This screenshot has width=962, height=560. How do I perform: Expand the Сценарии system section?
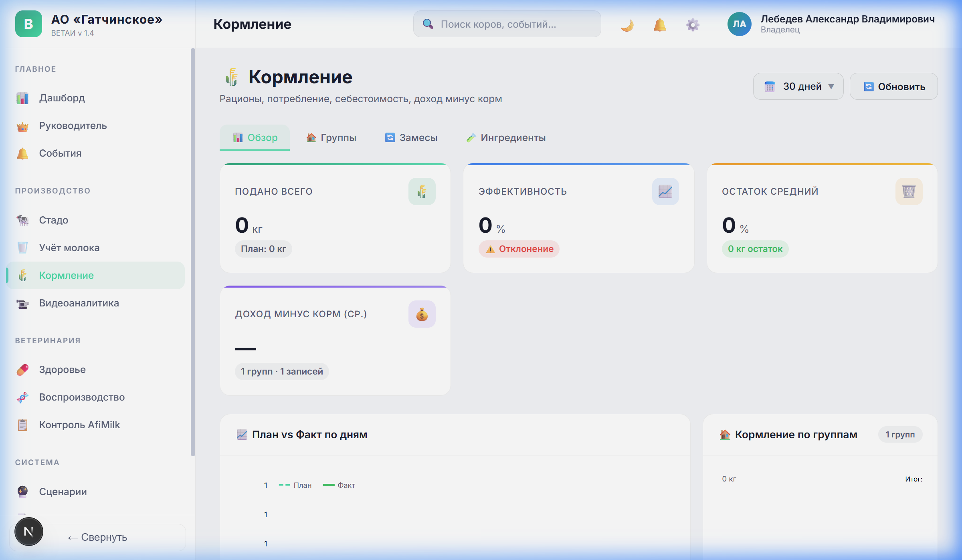(63, 492)
